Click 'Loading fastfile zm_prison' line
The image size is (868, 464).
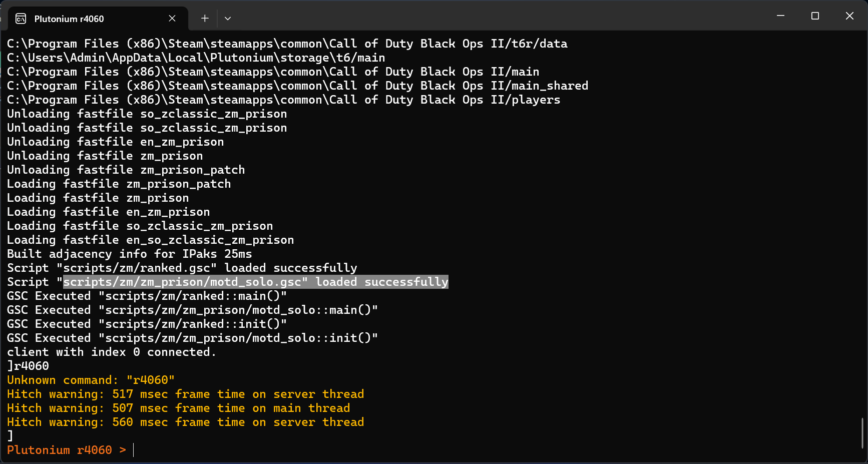coord(98,198)
